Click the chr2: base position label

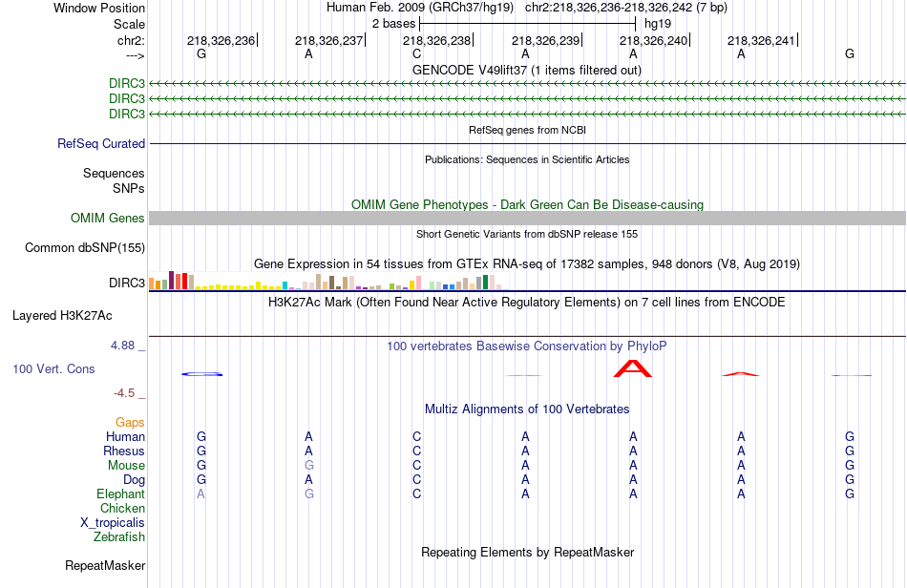click(x=131, y=40)
